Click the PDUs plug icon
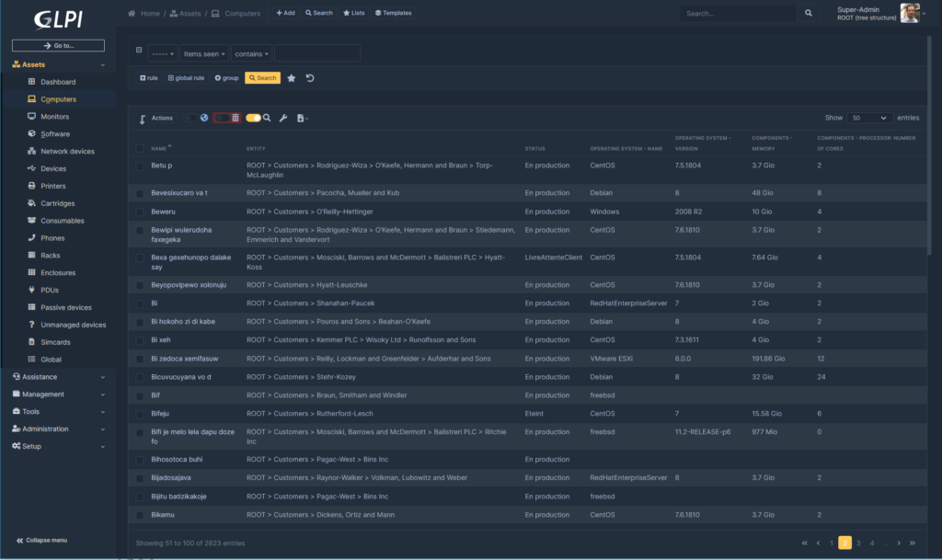This screenshot has width=942, height=560. 32,290
